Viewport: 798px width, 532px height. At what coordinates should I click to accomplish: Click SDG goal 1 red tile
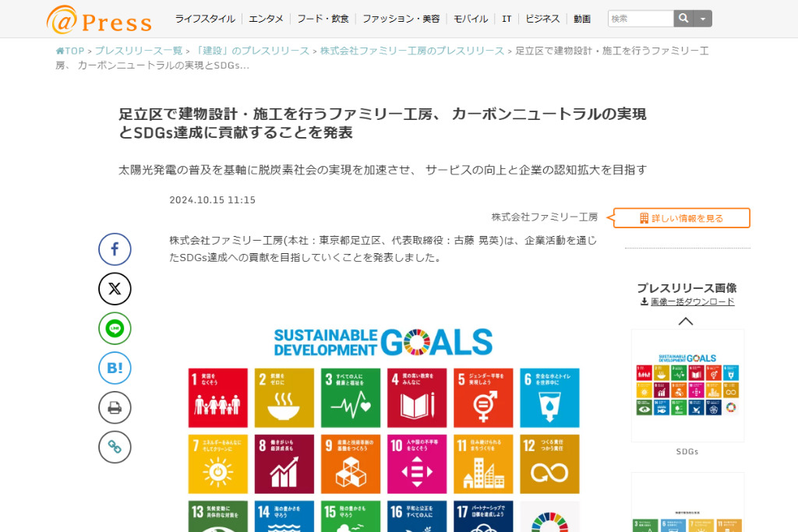tap(218, 398)
